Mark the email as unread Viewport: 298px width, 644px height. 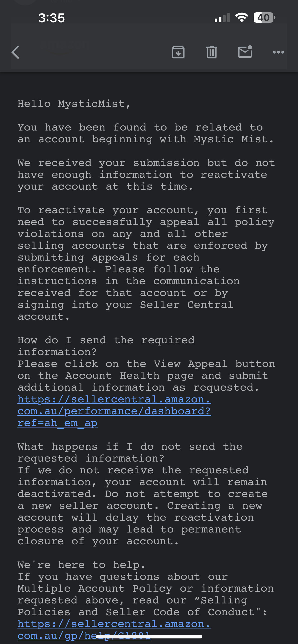click(x=245, y=51)
